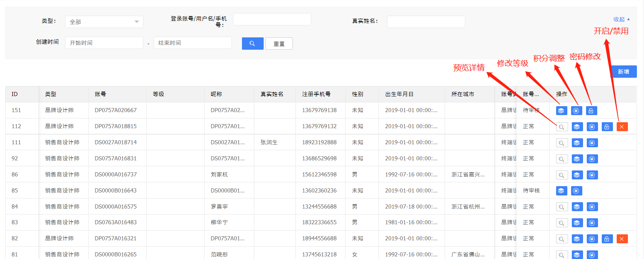Click points adjustment icon in row 151
Viewport: 644px width, 259px height.
pos(576,111)
